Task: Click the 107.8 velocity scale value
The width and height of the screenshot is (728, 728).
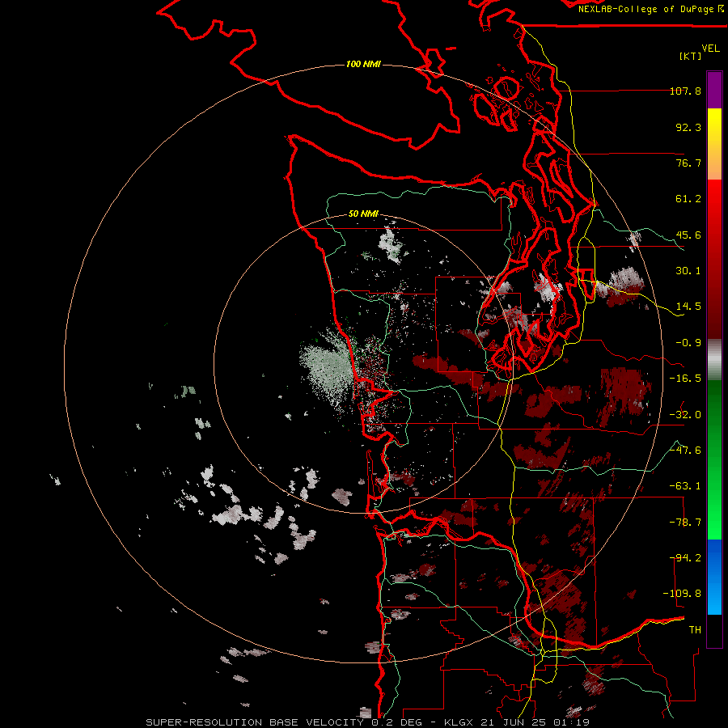Action: 685,91
